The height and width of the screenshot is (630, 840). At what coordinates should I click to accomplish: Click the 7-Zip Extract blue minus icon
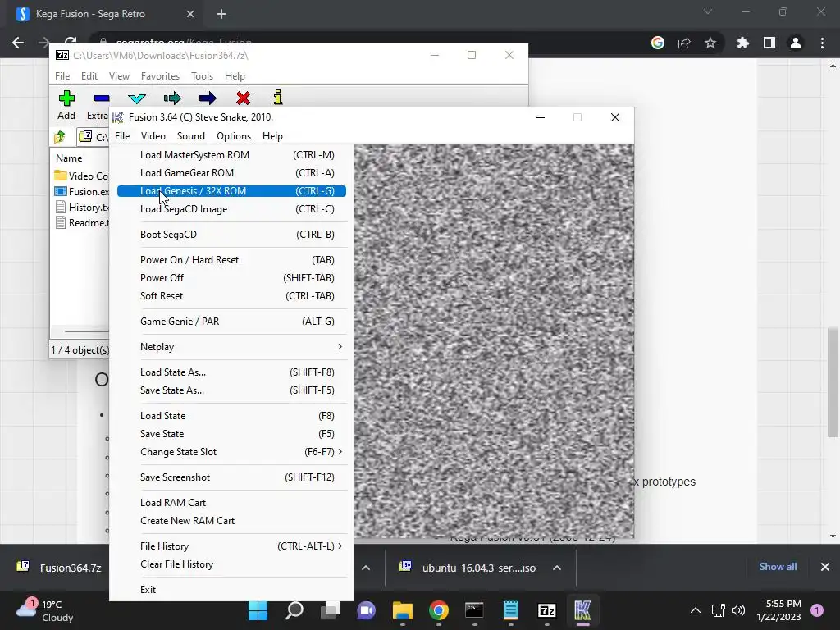coord(101,98)
